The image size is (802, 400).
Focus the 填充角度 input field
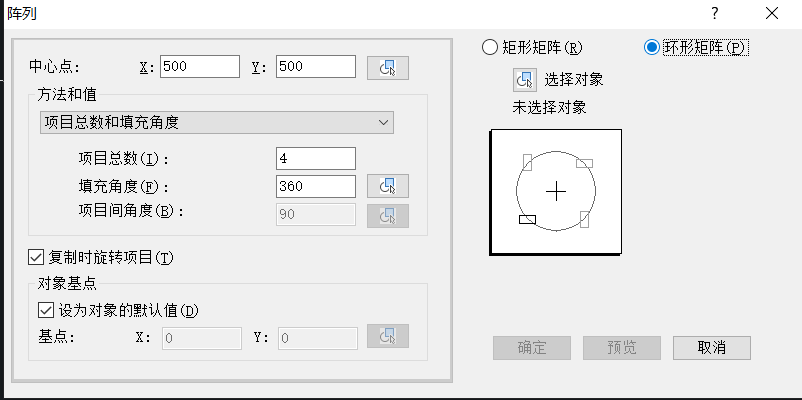click(315, 186)
